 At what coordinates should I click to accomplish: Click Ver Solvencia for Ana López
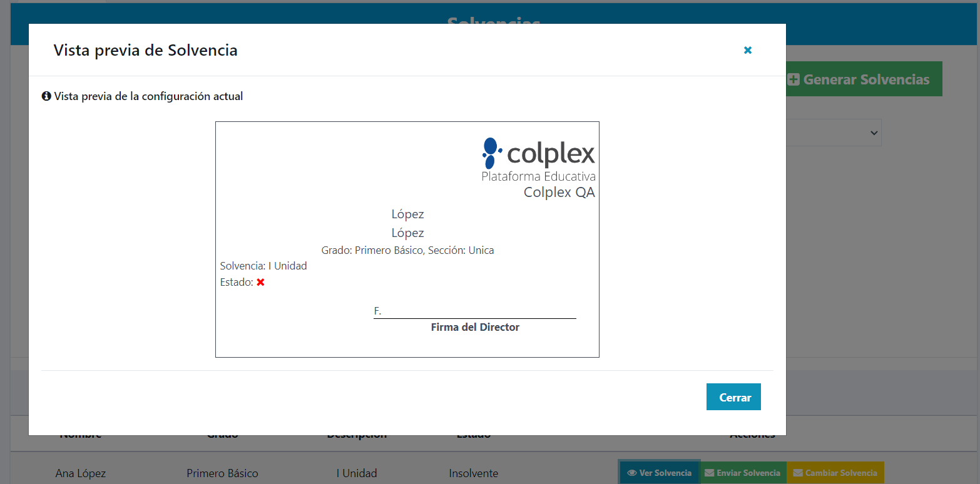(660, 473)
